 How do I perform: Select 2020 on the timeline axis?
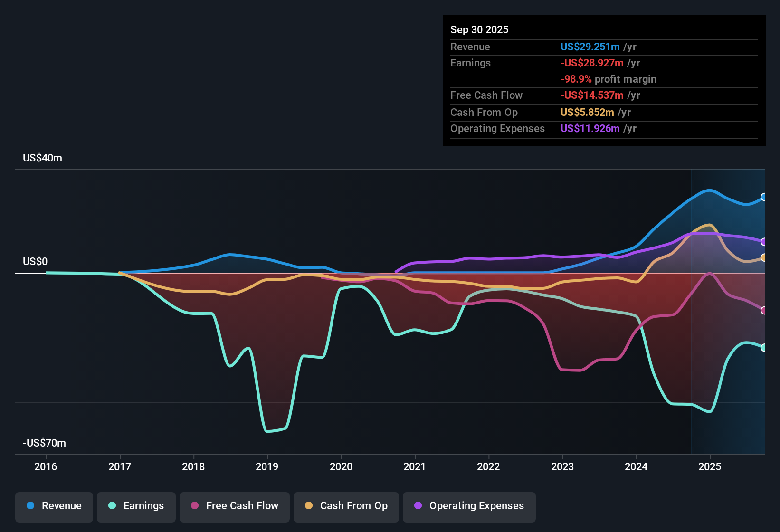pos(341,466)
